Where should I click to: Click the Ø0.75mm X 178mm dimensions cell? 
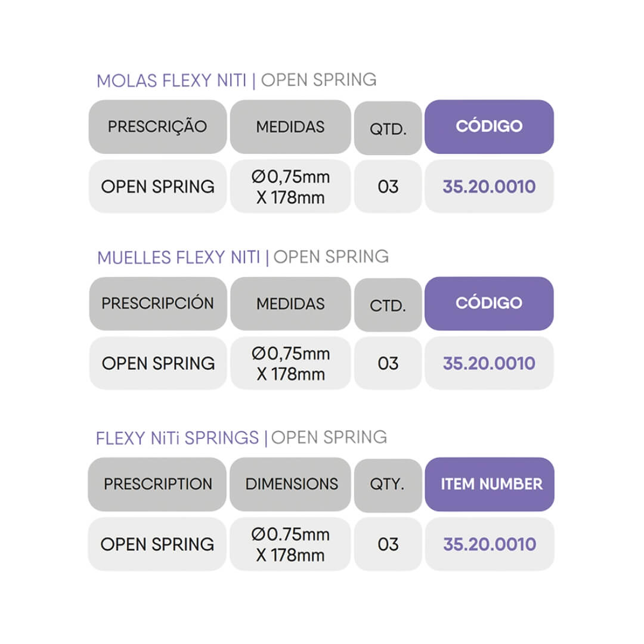(x=290, y=544)
